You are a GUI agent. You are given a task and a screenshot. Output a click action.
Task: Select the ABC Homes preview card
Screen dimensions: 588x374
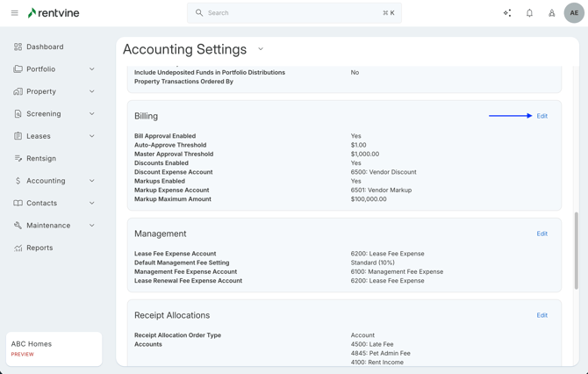coord(54,349)
